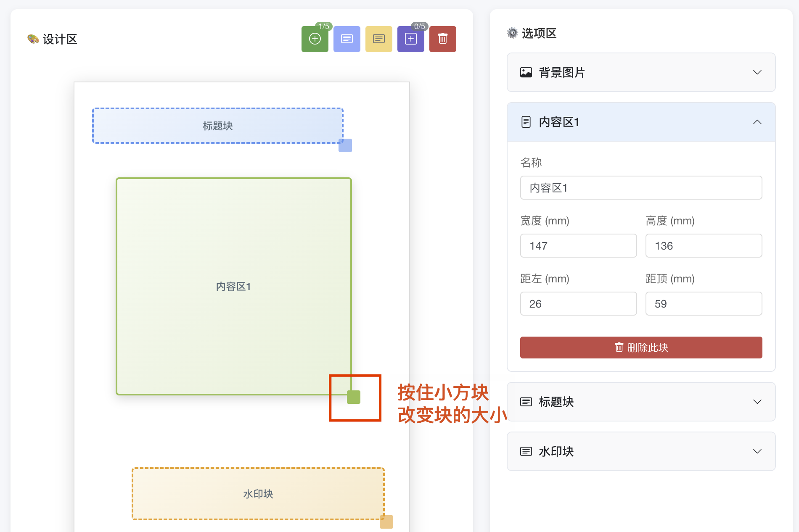Click the 高度 (mm) input with 136
Screen dimensions: 799x532
point(704,245)
